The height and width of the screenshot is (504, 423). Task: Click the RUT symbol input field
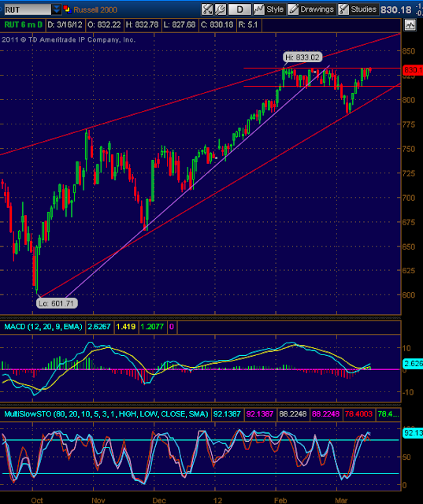tap(28, 9)
